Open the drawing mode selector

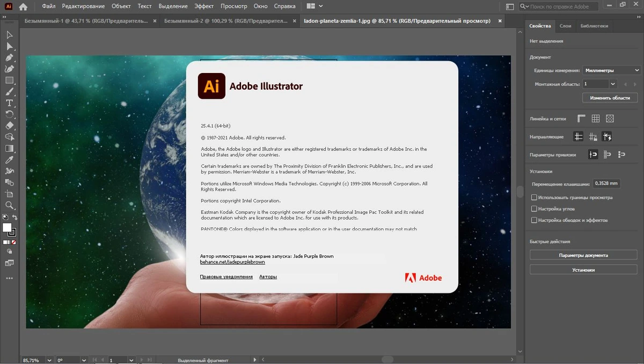pyautogui.click(x=9, y=251)
